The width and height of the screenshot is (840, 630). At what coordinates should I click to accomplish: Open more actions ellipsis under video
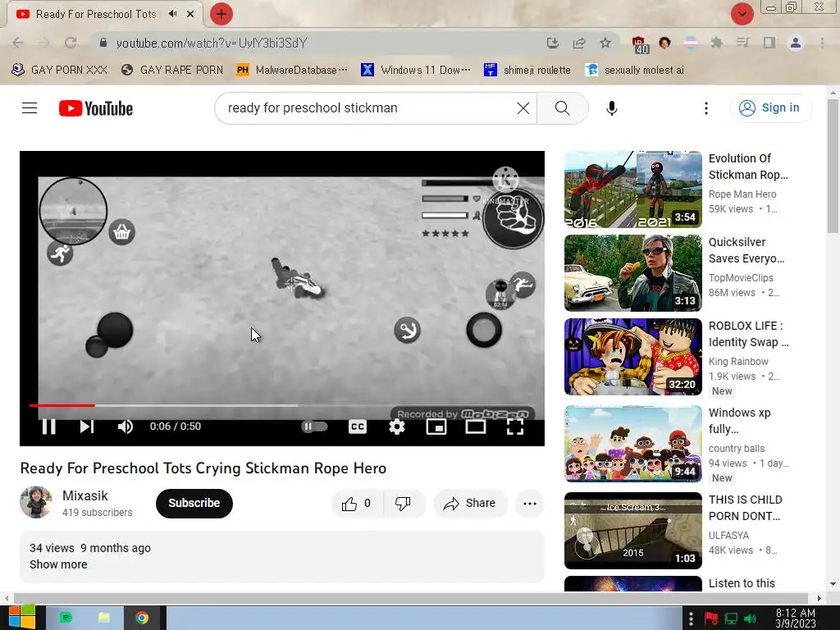point(530,504)
